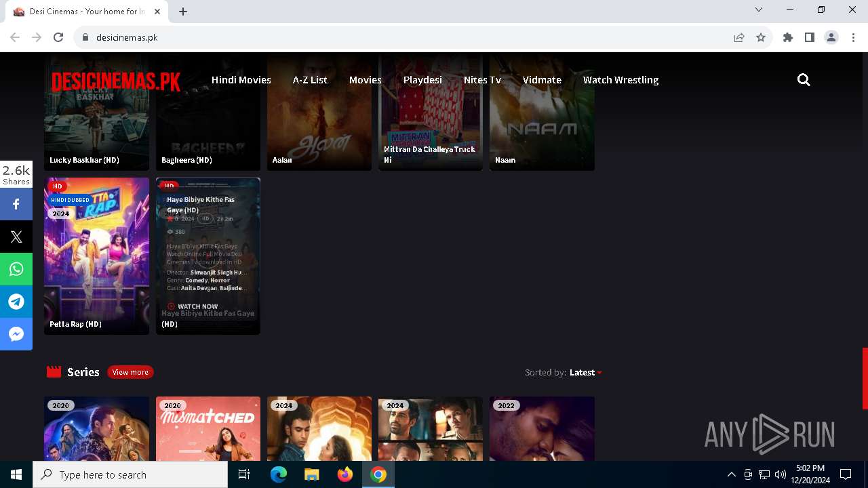Click the Haye Bibiye Kithe Fas Gaye title

point(201,205)
